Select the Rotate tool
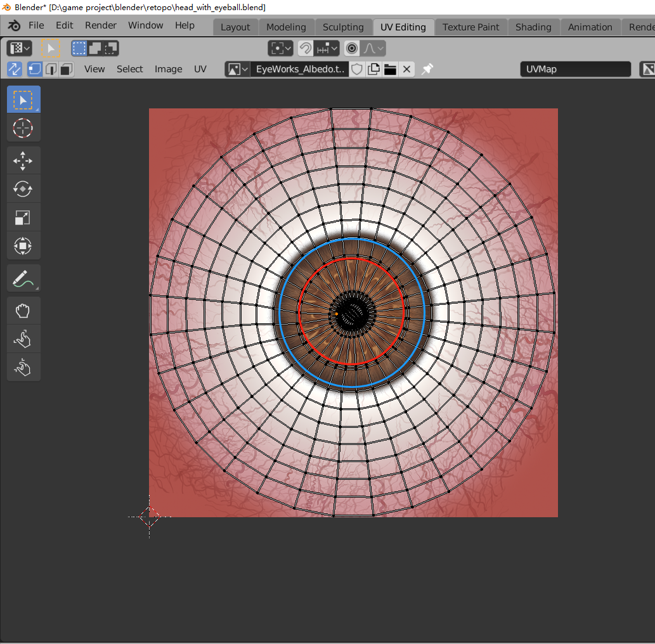The width and height of the screenshot is (655, 644). [x=23, y=189]
